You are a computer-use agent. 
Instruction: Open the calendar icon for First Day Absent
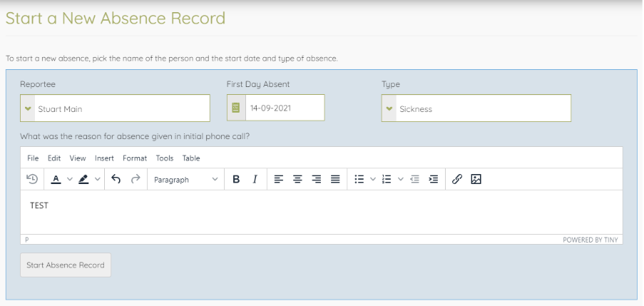pos(236,108)
